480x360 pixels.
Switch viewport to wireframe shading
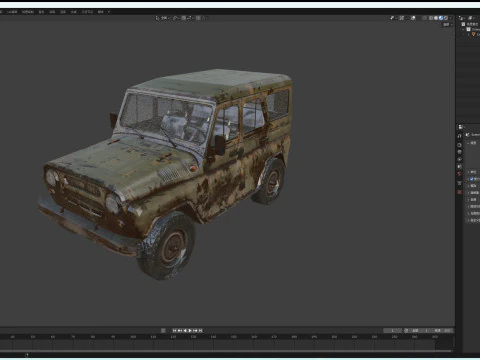click(x=431, y=18)
